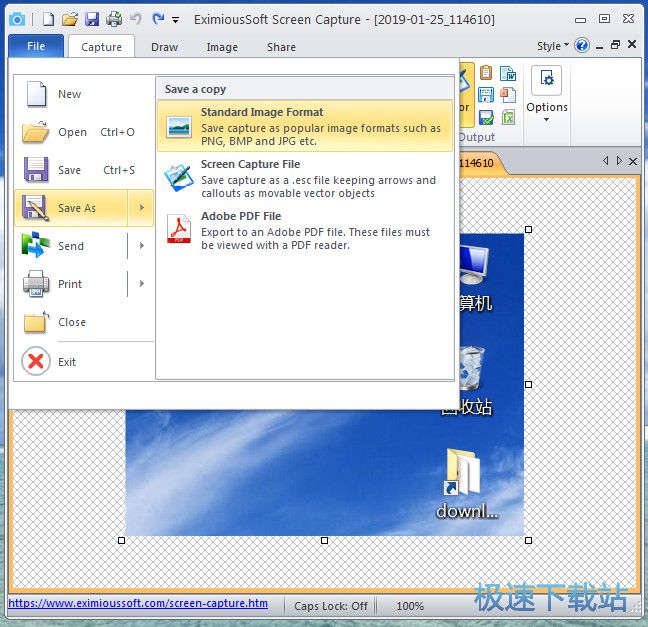This screenshot has height=627, width=648.
Task: Click the Undo arrow in quick access toolbar
Action: click(x=135, y=19)
